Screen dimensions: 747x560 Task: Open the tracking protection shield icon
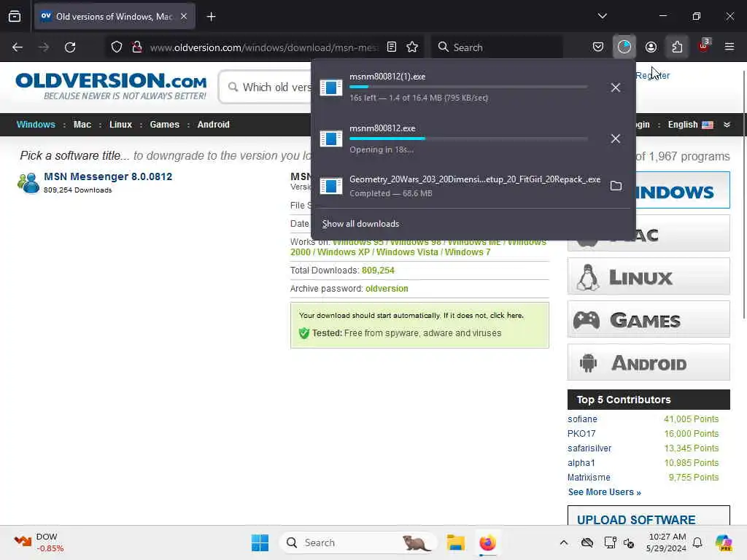[117, 47]
